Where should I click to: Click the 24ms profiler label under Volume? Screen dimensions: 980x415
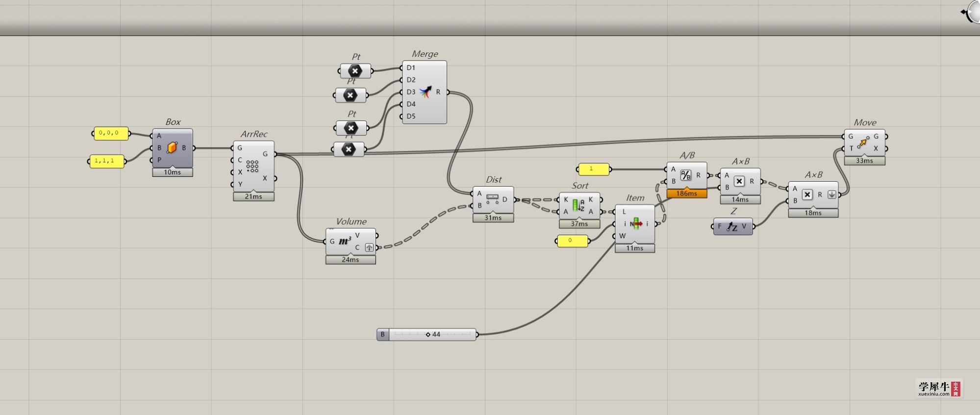351,260
